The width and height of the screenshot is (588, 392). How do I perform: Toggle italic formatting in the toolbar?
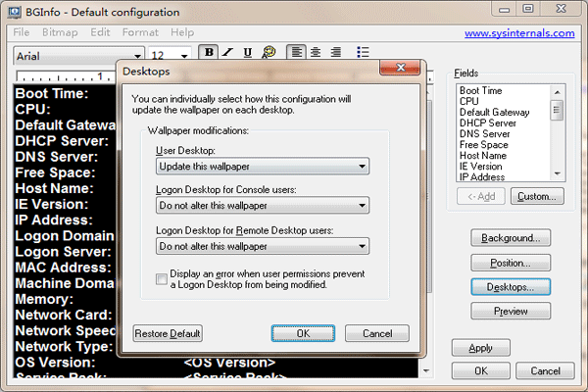[x=227, y=53]
